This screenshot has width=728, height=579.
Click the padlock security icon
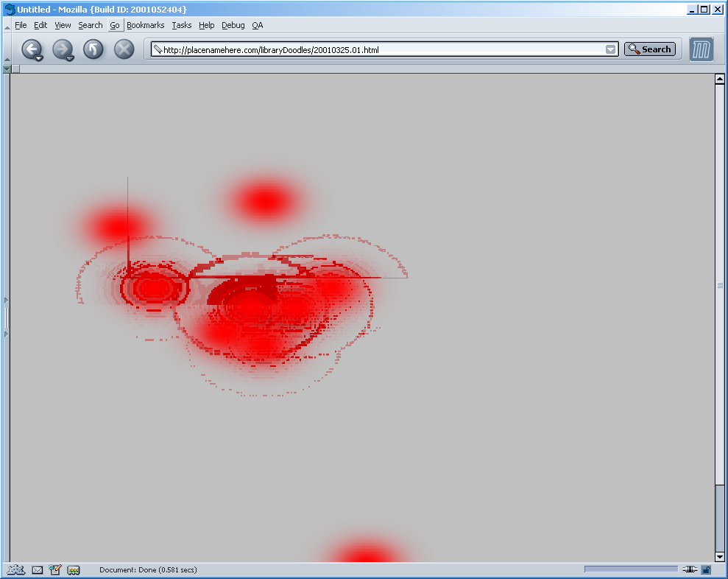click(706, 569)
